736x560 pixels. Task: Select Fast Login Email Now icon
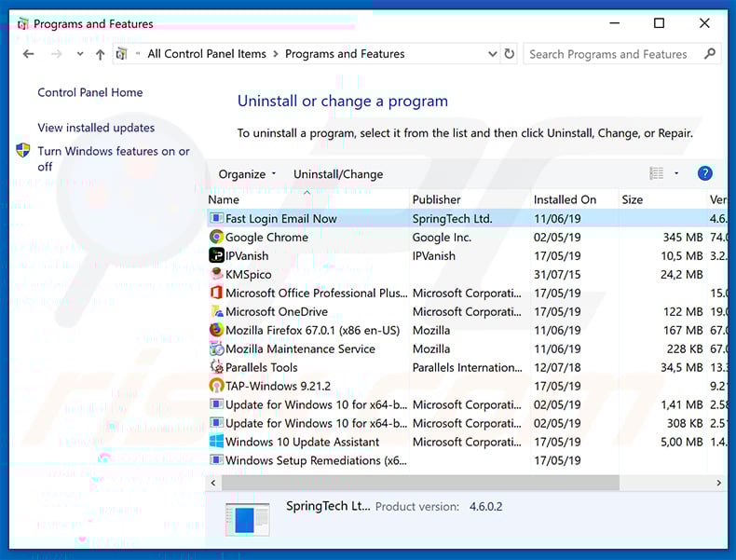point(216,218)
